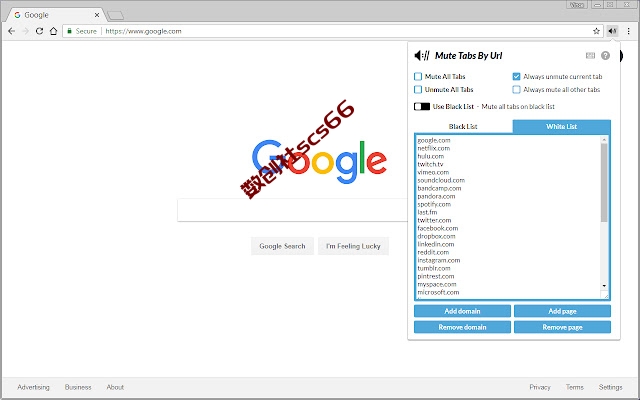Select the Google browser tab

coord(56,15)
